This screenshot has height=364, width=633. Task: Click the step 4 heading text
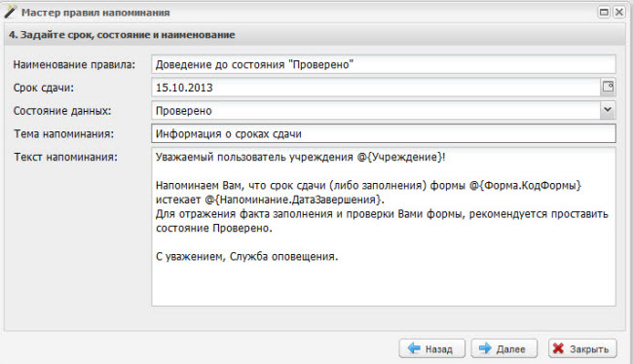point(122,35)
